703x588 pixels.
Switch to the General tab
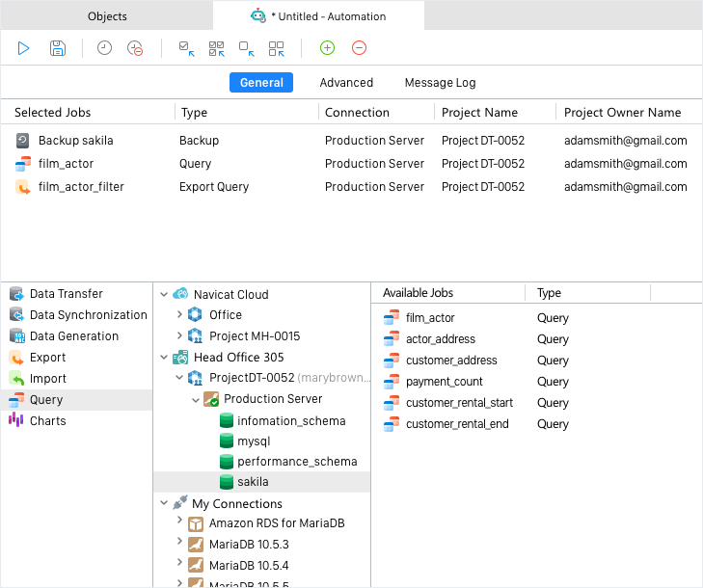[x=261, y=83]
